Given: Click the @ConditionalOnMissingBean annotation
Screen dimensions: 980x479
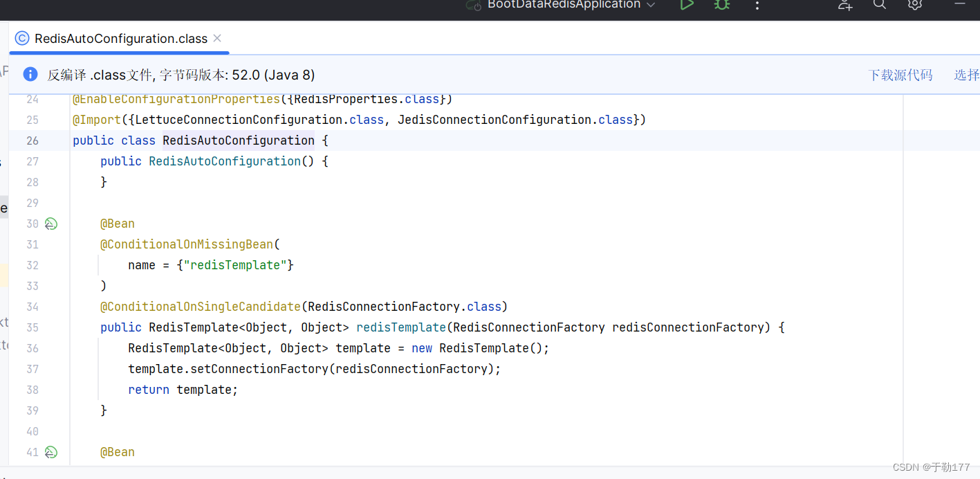Looking at the screenshot, I should click(x=187, y=244).
